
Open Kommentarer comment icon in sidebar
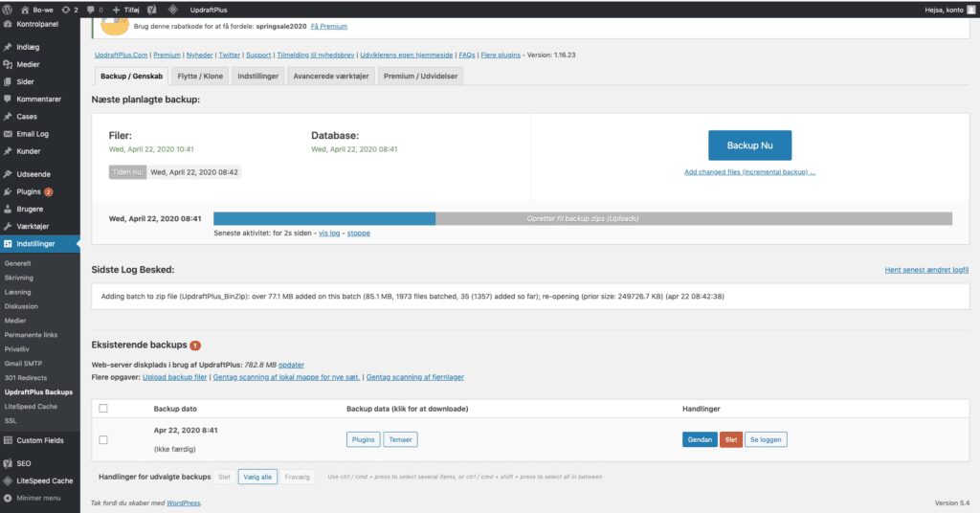(8, 99)
